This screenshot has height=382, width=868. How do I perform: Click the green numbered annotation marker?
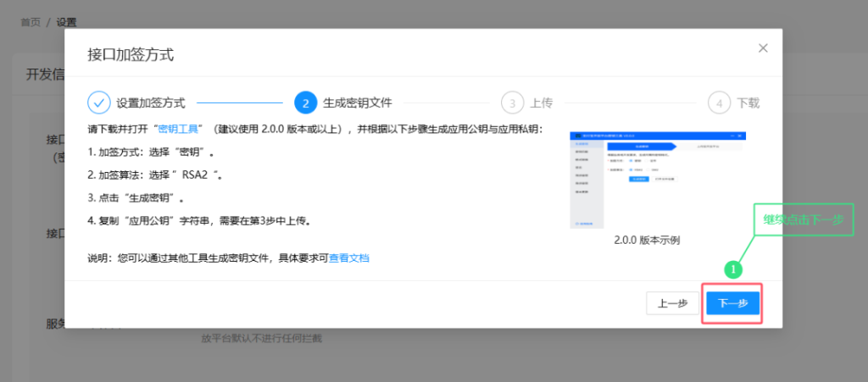pyautogui.click(x=733, y=270)
